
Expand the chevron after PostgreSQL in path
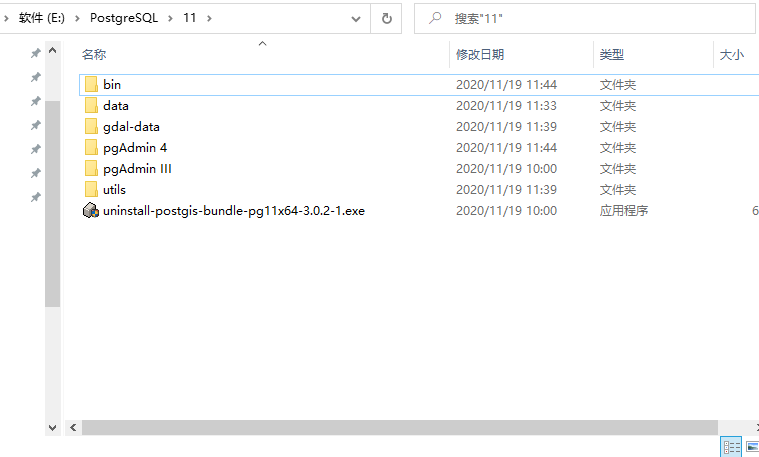[x=172, y=19]
